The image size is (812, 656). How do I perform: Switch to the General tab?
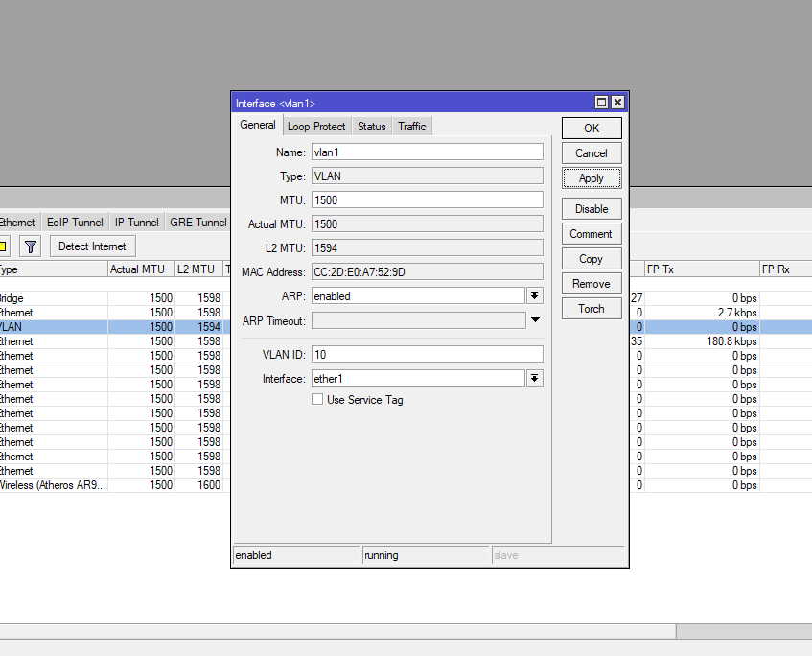point(257,125)
